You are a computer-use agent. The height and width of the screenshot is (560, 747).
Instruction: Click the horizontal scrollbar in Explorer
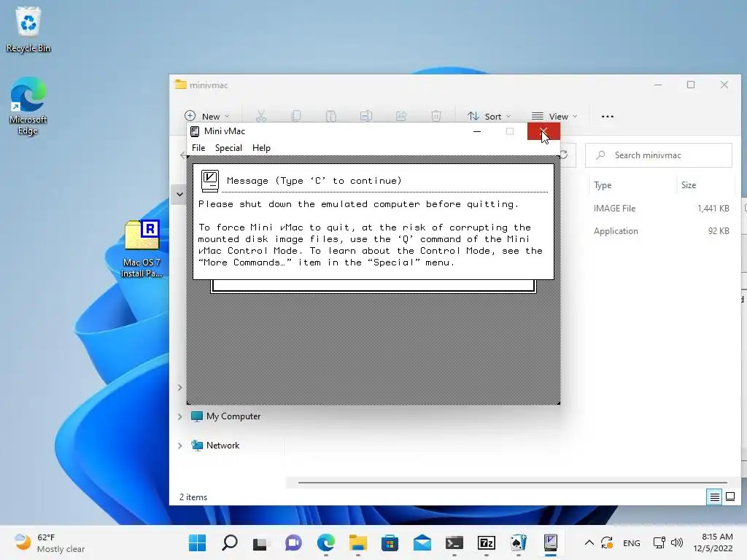[x=512, y=483]
